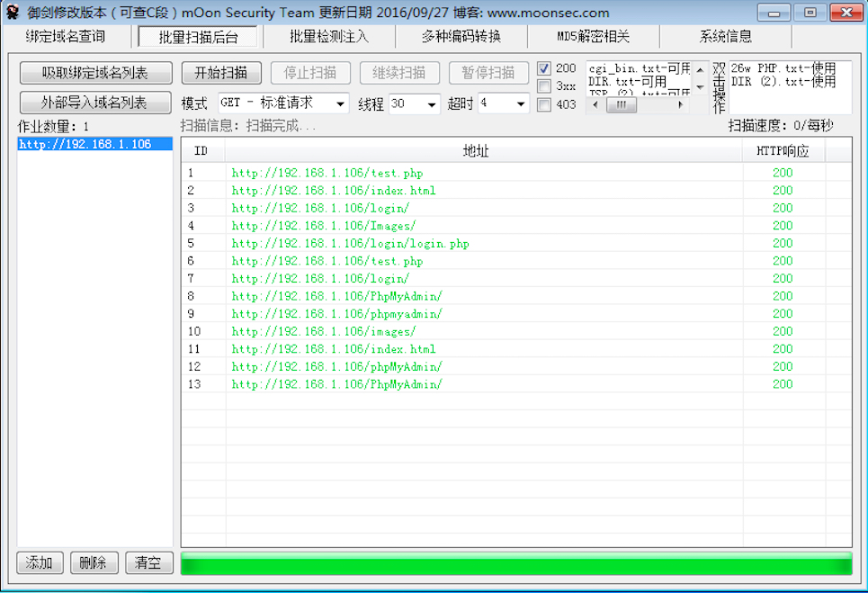868x593 pixels.
Task: Select row 11 index.html result
Action: (516, 349)
